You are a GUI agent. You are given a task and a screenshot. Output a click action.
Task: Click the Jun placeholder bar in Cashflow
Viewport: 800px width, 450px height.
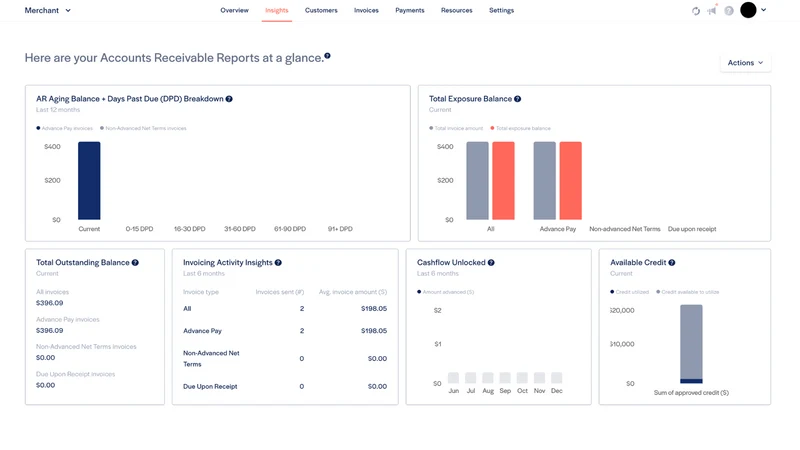click(454, 378)
